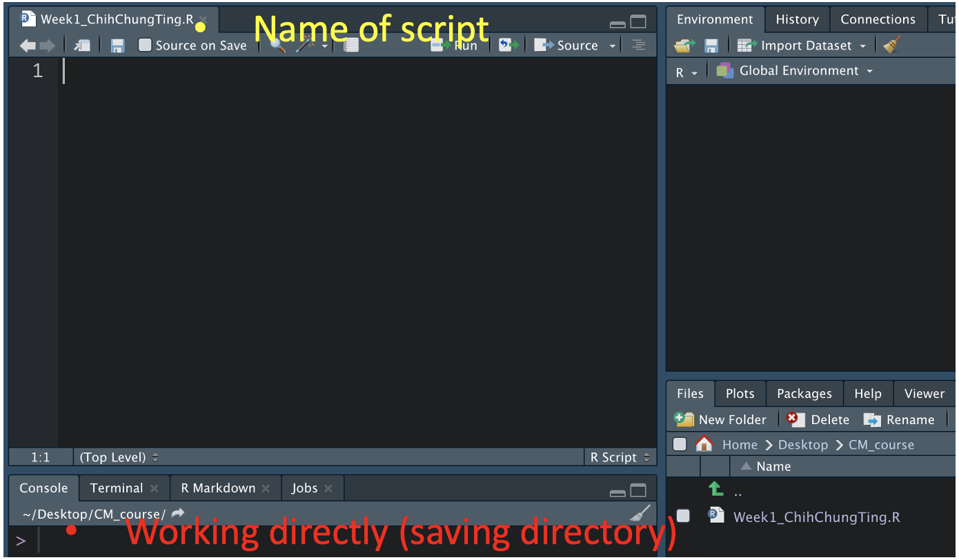Clear Environment objects with broom

pyautogui.click(x=892, y=46)
